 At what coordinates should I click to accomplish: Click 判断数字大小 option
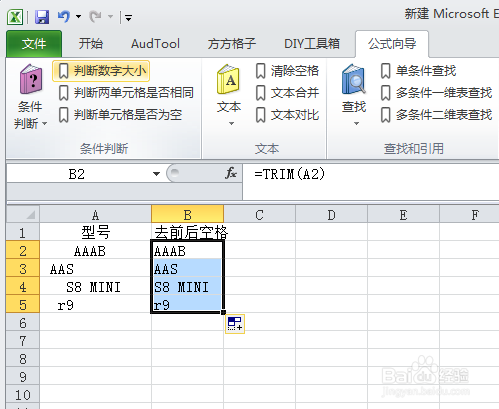tap(101, 71)
